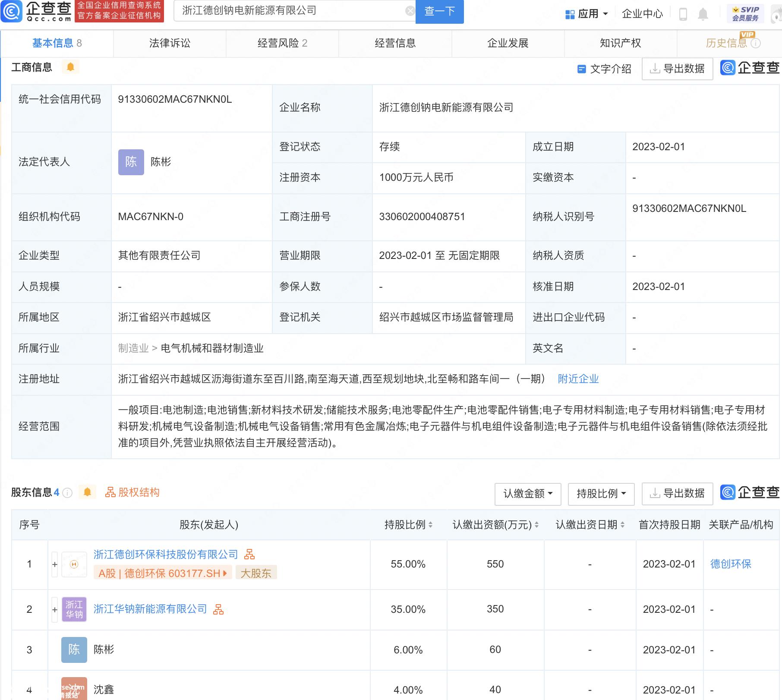
Task: Click the 浙江华钠 logo icon
Action: click(74, 609)
